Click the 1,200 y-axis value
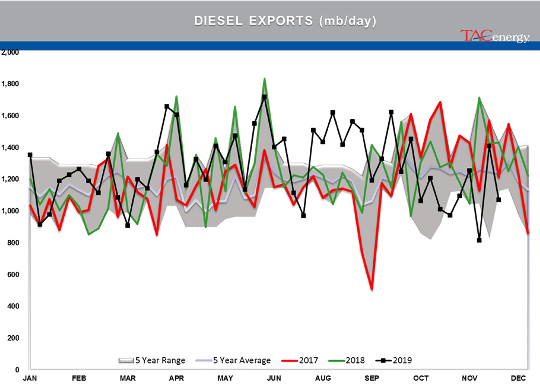Screen dimensions: 540x392 [x=10, y=179]
